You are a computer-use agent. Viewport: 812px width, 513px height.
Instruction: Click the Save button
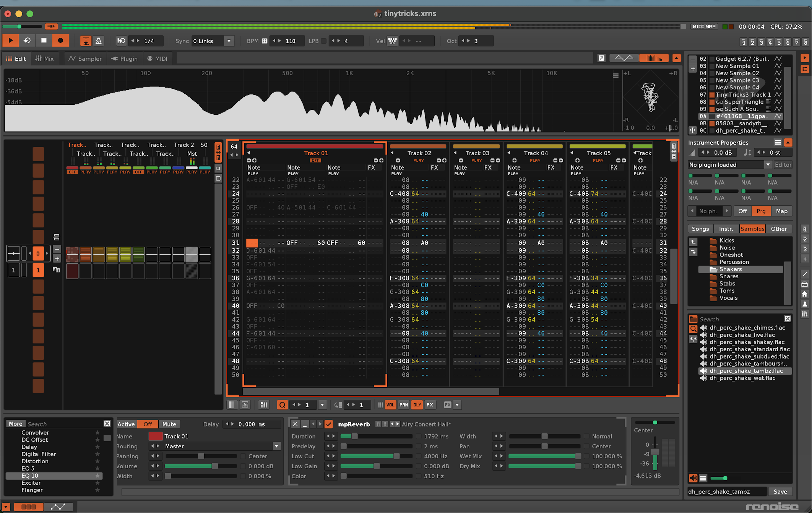click(780, 492)
